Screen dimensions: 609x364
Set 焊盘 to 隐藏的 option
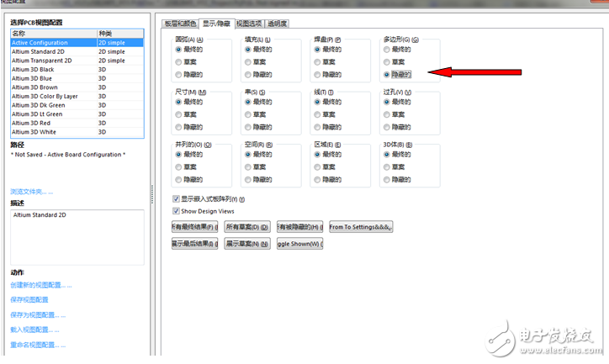point(318,73)
